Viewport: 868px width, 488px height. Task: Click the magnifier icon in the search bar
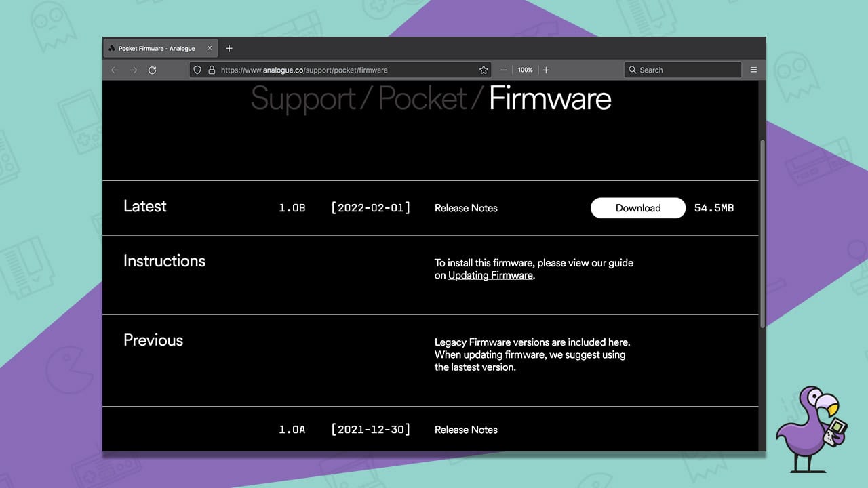pos(633,70)
